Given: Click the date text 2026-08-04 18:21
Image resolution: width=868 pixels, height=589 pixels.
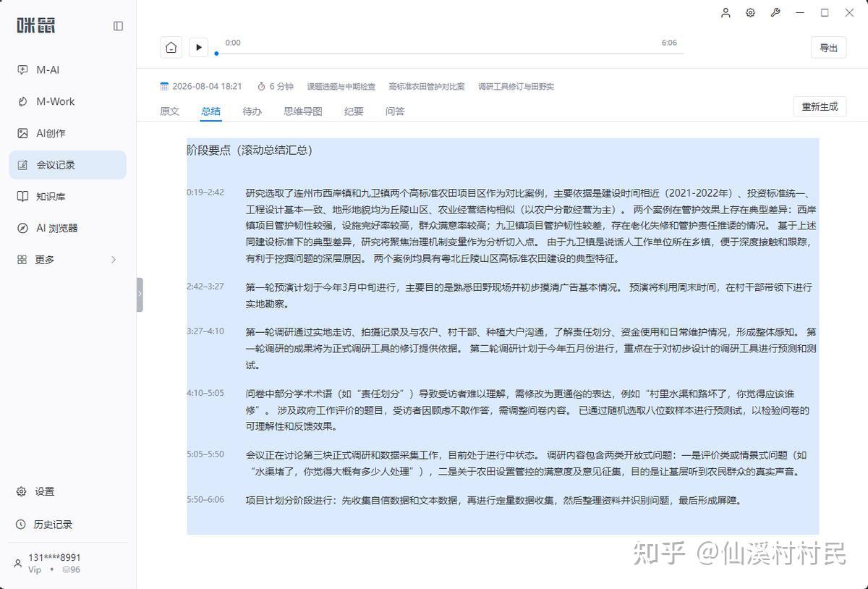Looking at the screenshot, I should tap(207, 86).
